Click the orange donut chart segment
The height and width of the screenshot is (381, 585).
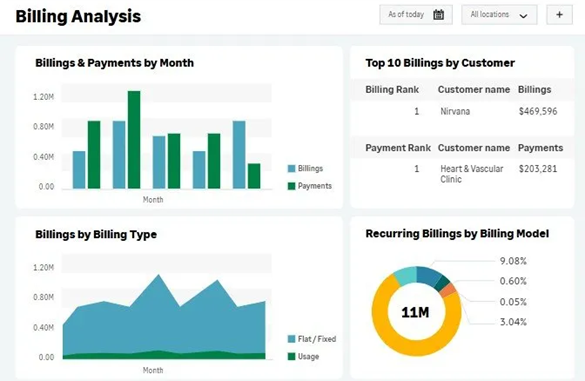click(450, 290)
